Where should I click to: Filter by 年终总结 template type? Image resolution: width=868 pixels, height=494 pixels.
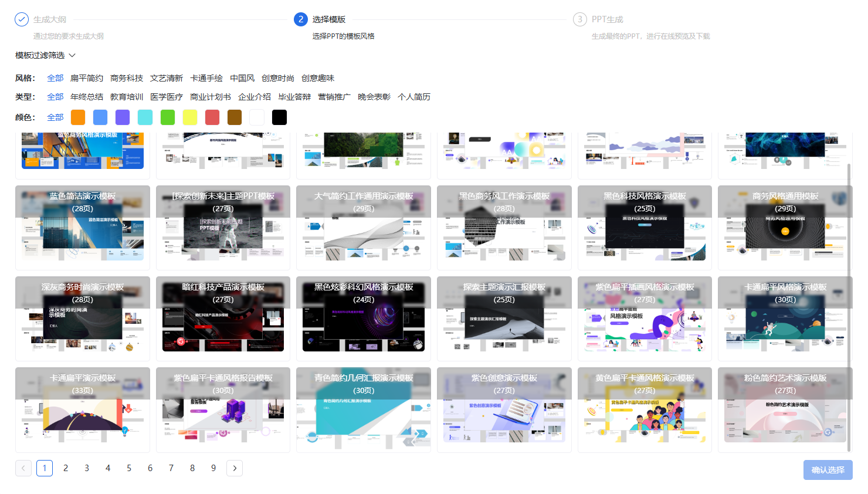click(x=86, y=96)
